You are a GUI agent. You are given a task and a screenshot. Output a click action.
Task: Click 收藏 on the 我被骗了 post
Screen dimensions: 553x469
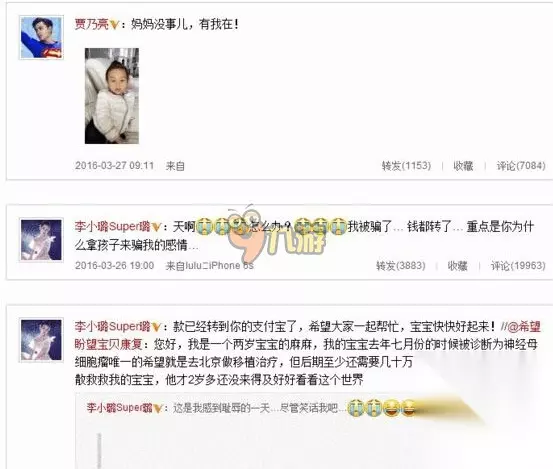[x=457, y=266]
